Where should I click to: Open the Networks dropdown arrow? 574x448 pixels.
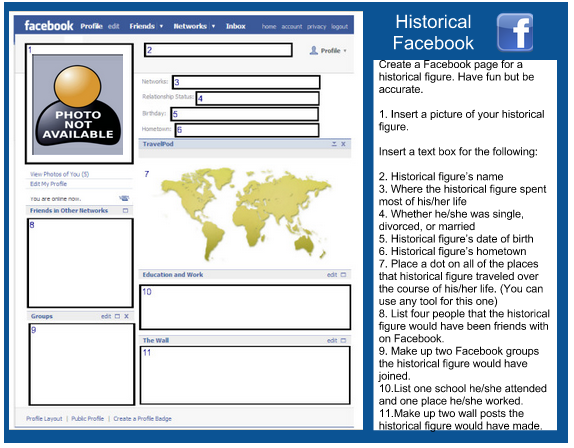click(213, 26)
